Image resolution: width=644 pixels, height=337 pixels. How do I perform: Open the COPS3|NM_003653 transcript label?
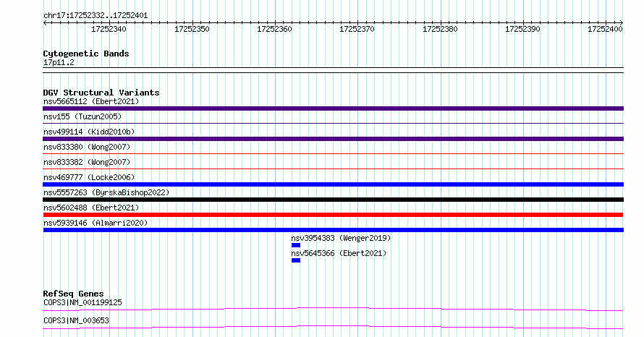tap(76, 320)
